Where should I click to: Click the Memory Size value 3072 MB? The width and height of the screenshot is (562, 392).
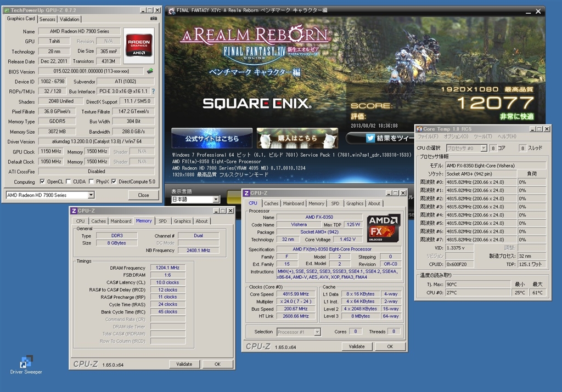57,132
